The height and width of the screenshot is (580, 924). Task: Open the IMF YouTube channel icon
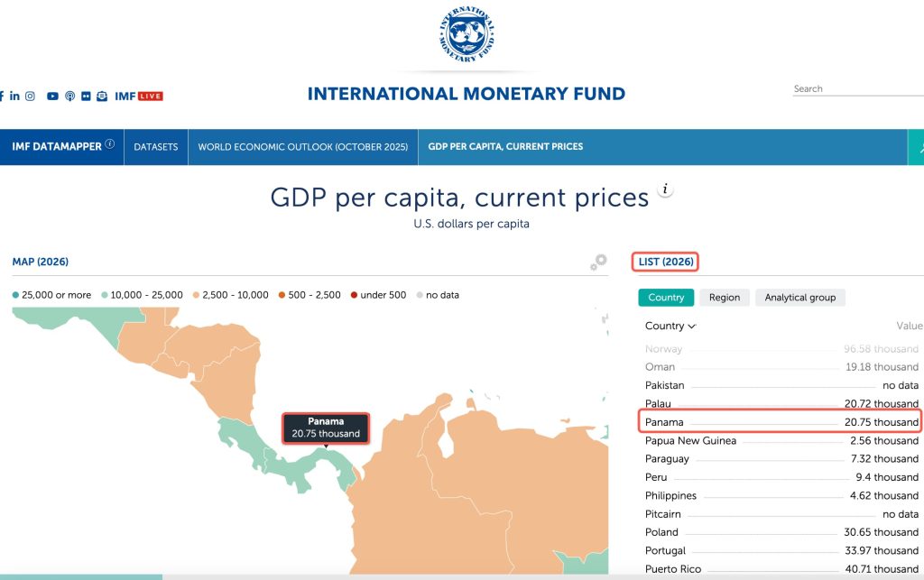(x=53, y=96)
